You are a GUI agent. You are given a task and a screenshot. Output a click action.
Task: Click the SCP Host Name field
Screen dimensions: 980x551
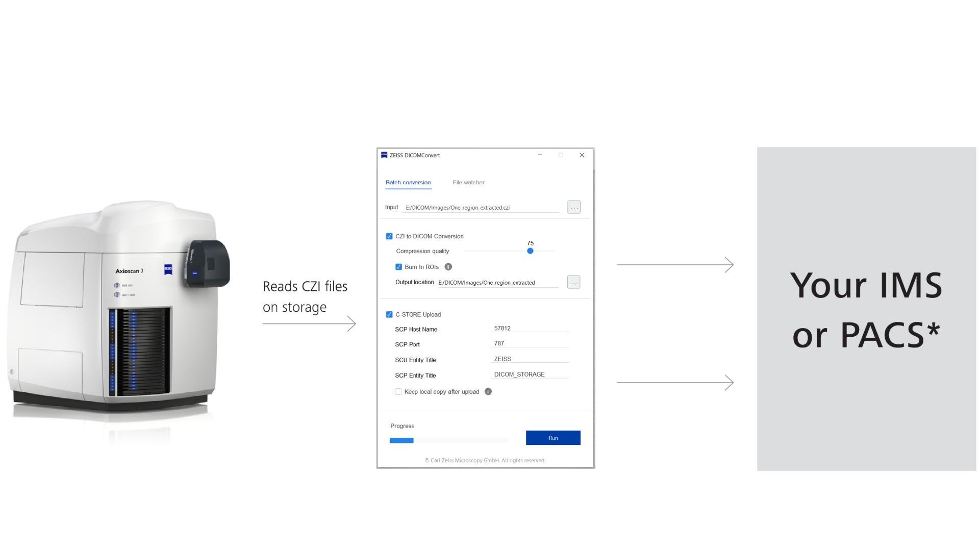(x=529, y=329)
